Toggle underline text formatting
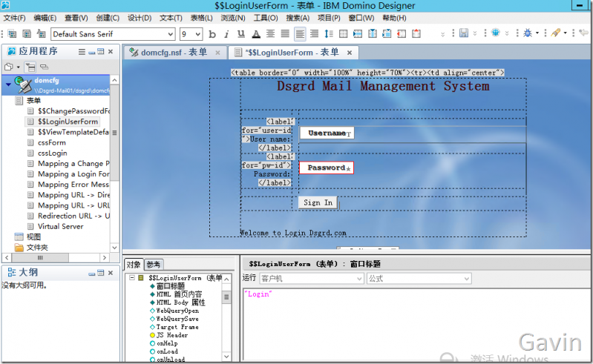Image resolution: width=593 pixels, height=364 pixels. (241, 34)
